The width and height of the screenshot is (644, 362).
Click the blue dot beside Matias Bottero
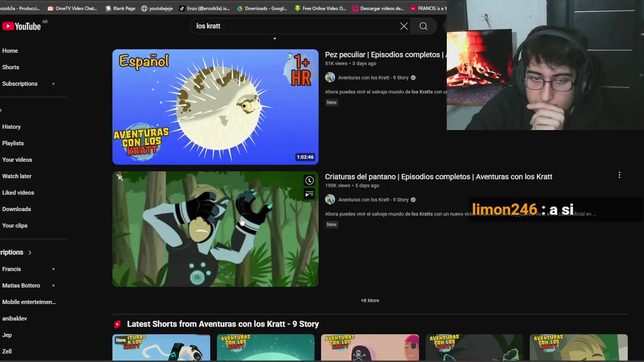point(53,286)
